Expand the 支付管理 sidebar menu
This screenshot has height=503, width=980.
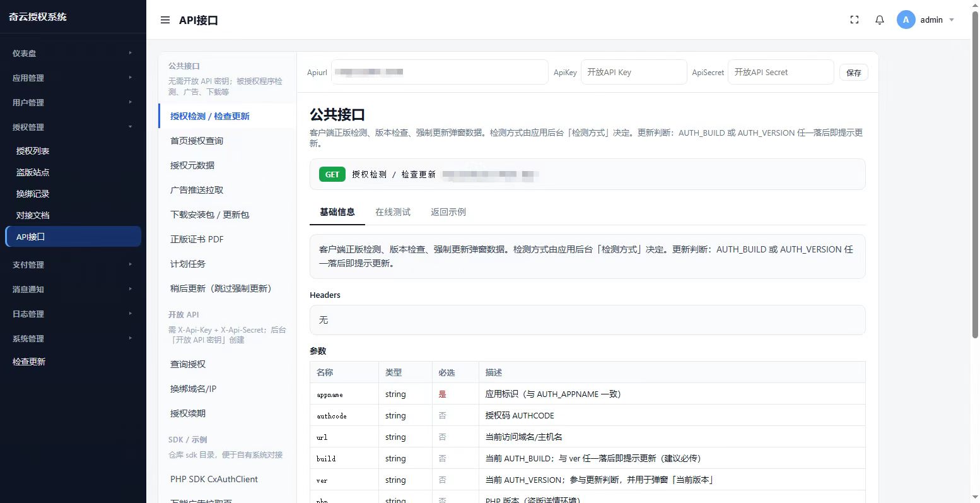[73, 265]
